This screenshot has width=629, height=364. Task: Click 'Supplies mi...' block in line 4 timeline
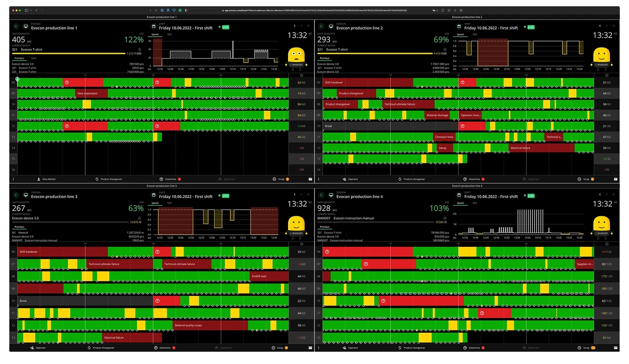point(584,264)
